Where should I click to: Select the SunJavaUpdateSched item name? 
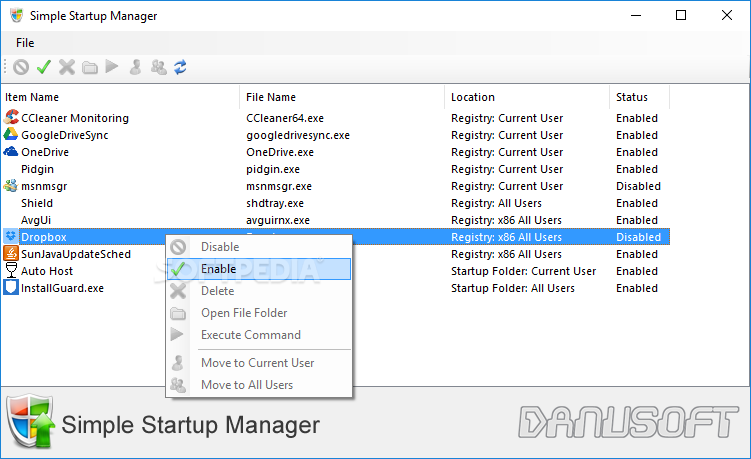coord(76,254)
